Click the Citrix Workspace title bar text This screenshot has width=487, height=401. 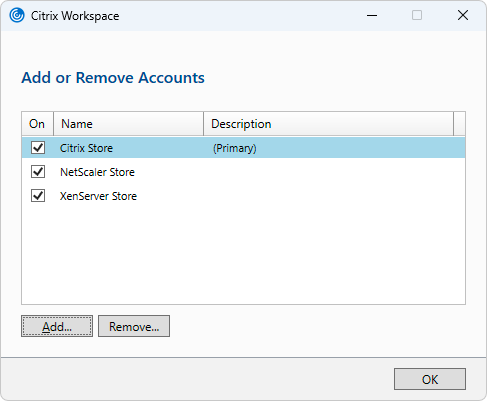(x=75, y=16)
